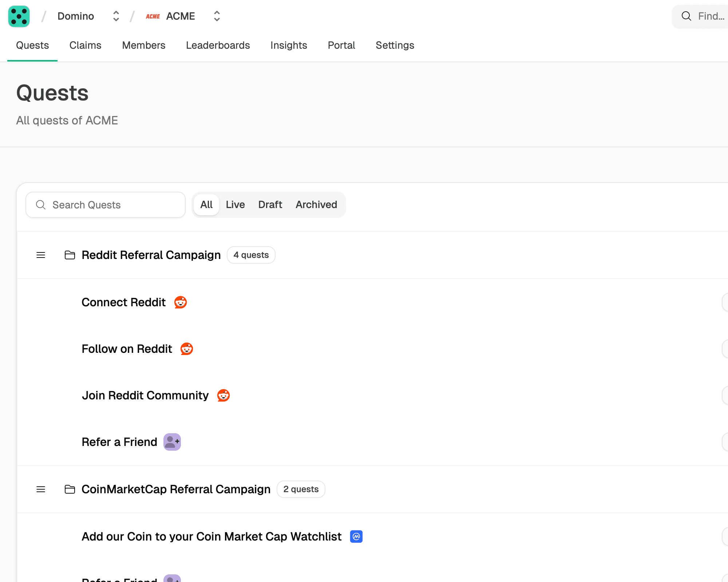Filter quests by Live status
This screenshot has height=582, width=728.
[x=235, y=205]
